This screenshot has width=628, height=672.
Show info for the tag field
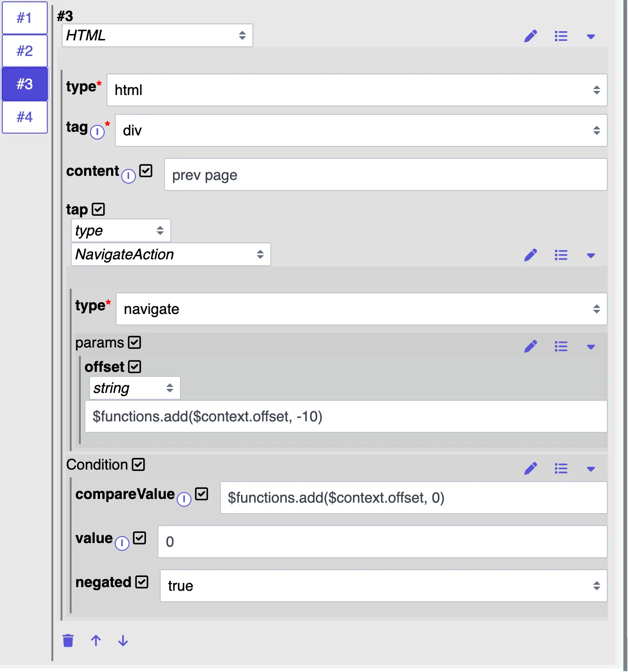pos(97,132)
